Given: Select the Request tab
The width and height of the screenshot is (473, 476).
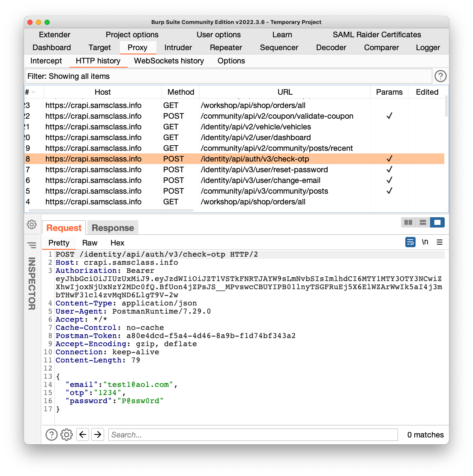Looking at the screenshot, I should [64, 228].
